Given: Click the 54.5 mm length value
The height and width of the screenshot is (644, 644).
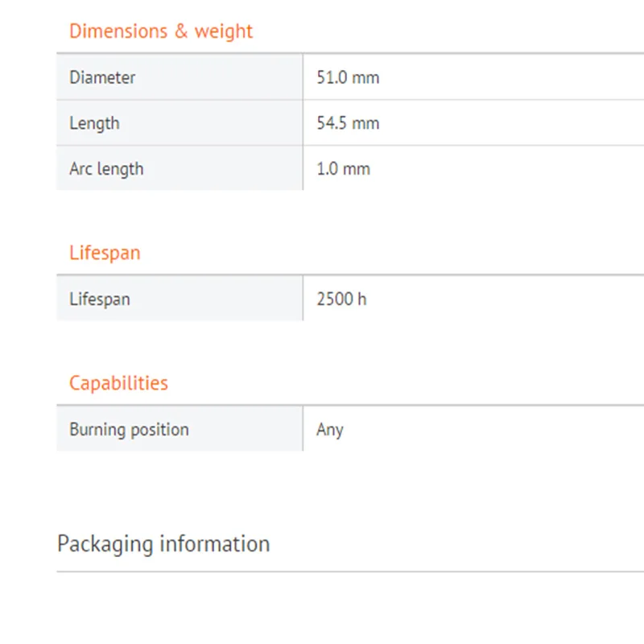Looking at the screenshot, I should (x=348, y=123).
